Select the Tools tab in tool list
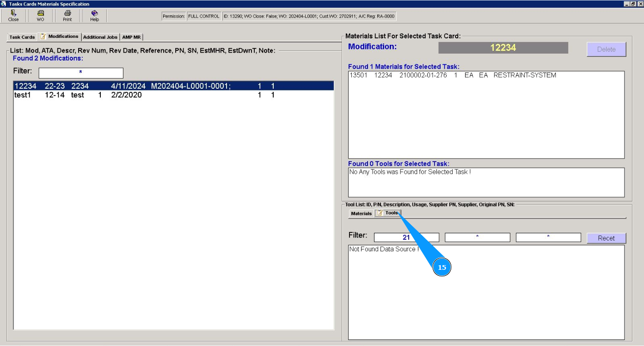Image resolution: width=644 pixels, height=346 pixels. 388,213
